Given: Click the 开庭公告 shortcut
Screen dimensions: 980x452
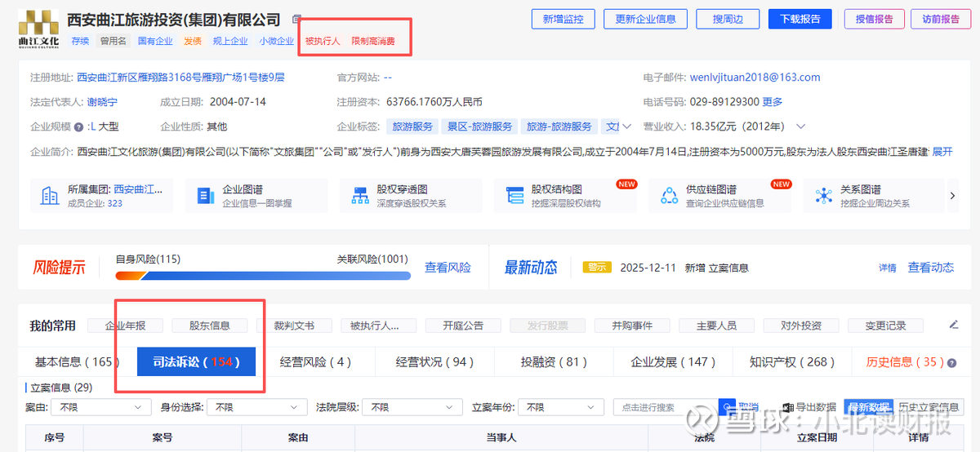Looking at the screenshot, I should pos(463,326).
